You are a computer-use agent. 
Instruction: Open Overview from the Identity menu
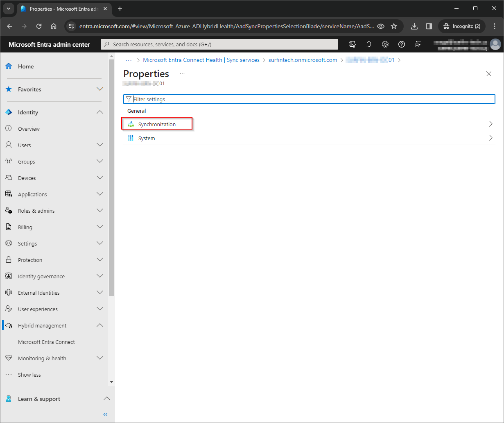coord(29,129)
